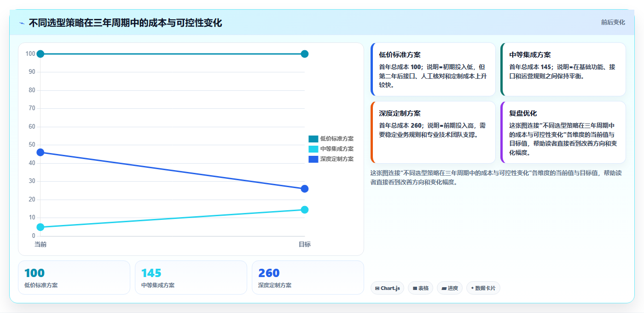
Task: Click the lightning icon beside the title
Action: 22,23
